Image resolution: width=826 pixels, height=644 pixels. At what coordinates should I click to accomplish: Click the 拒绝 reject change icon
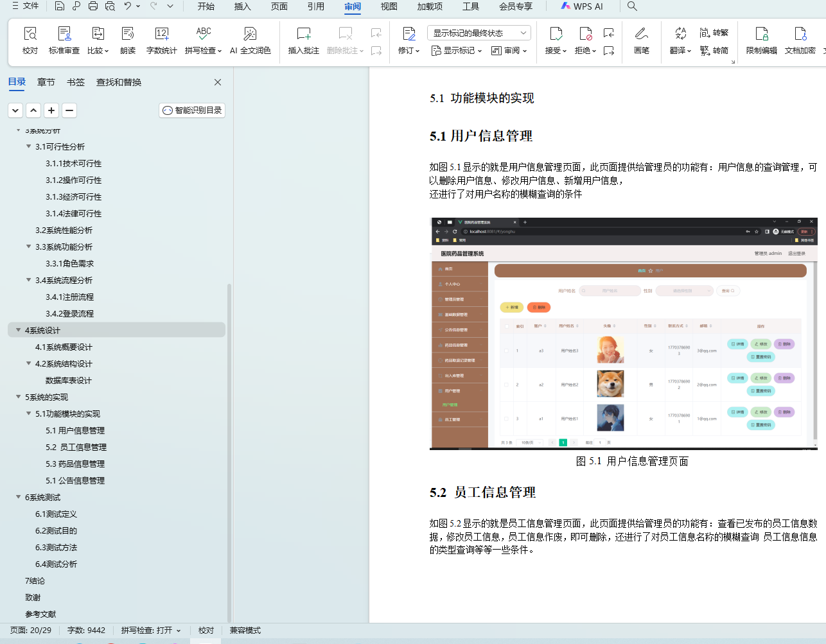click(586, 33)
